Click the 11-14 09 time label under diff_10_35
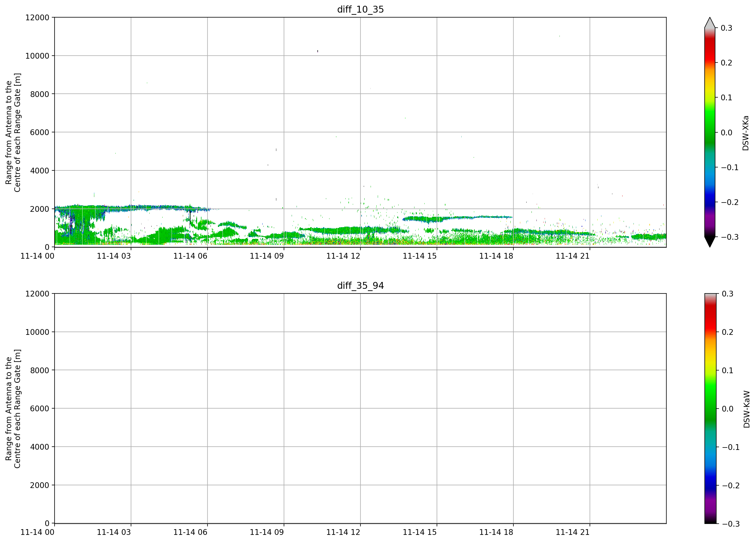Screen dimensions: 756x542 point(267,256)
